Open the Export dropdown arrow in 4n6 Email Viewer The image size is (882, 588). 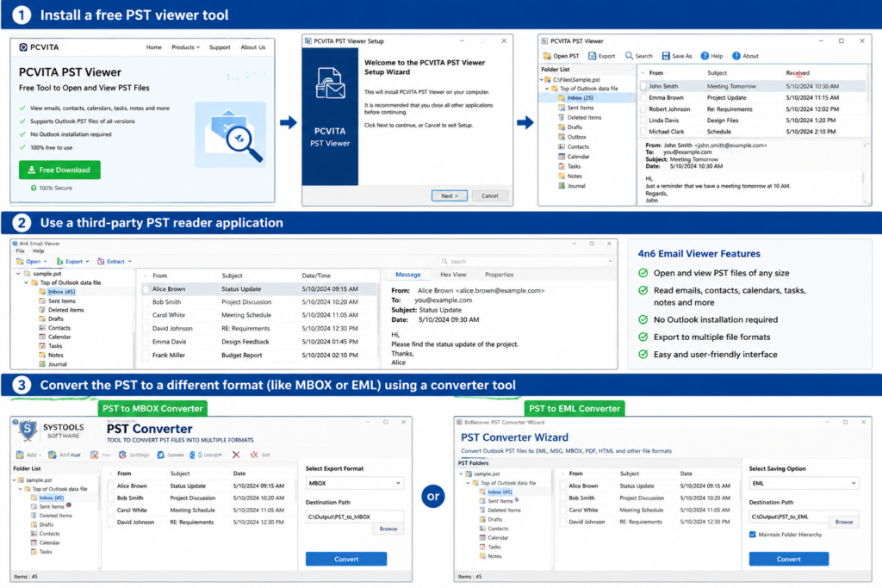pyautogui.click(x=87, y=262)
